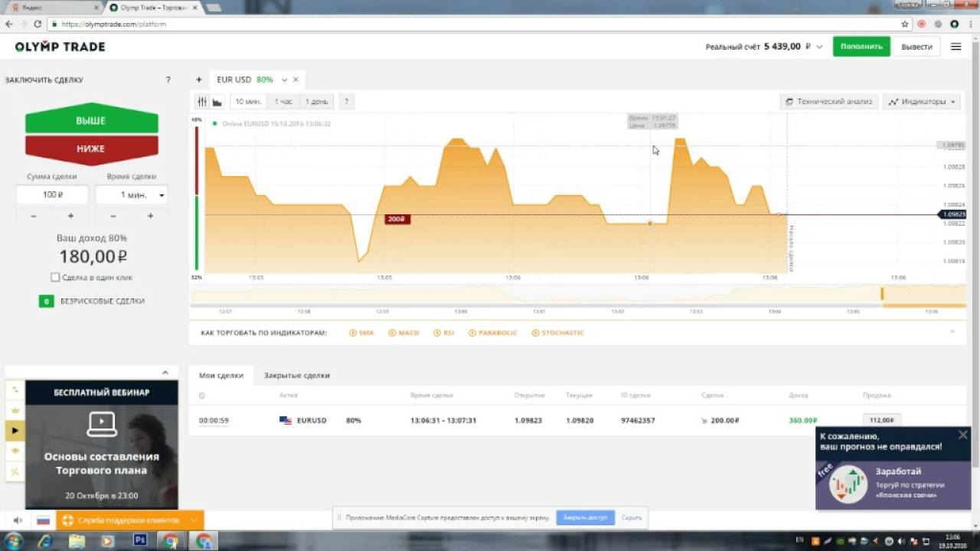Increase trade amount with plus button
This screenshot has height=551, width=980.
[70, 216]
